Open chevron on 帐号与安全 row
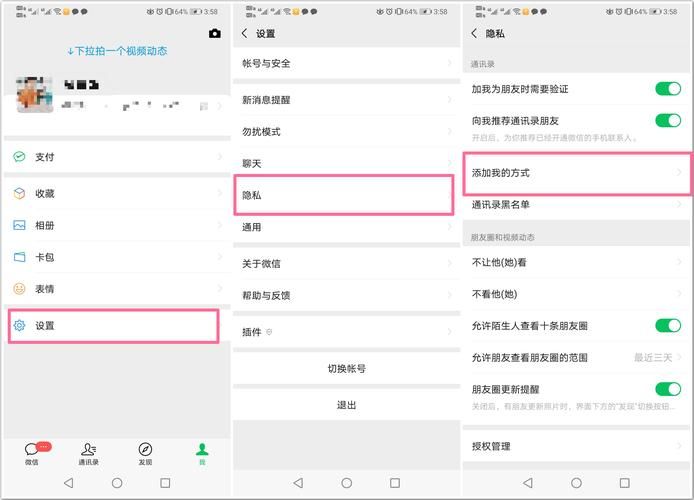This screenshot has width=694, height=500. coord(449,63)
